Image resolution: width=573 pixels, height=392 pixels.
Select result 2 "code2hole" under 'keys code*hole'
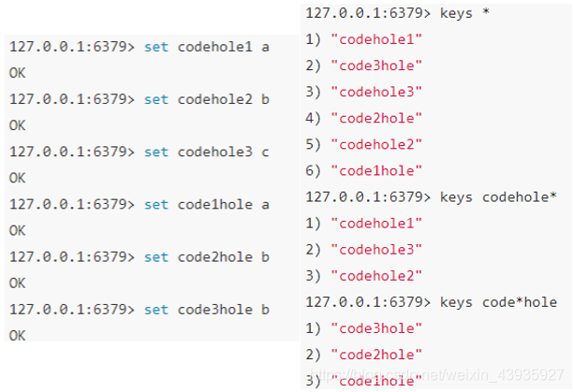(376, 355)
